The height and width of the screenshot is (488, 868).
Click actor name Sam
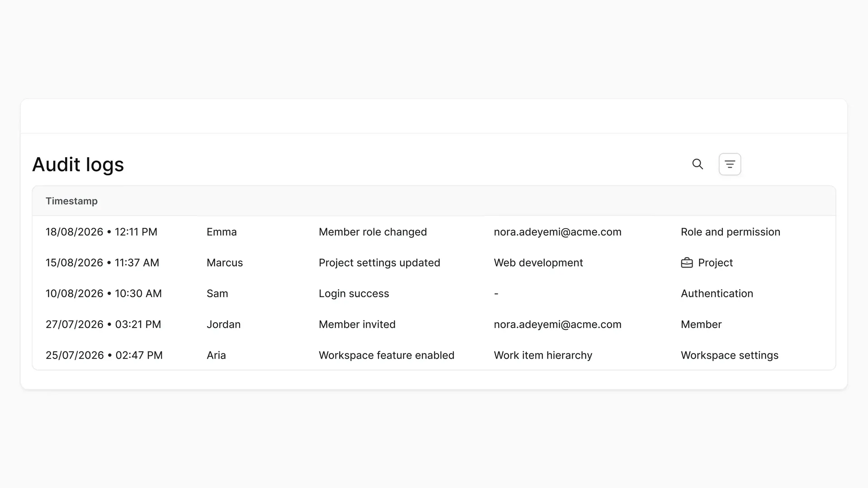point(217,293)
